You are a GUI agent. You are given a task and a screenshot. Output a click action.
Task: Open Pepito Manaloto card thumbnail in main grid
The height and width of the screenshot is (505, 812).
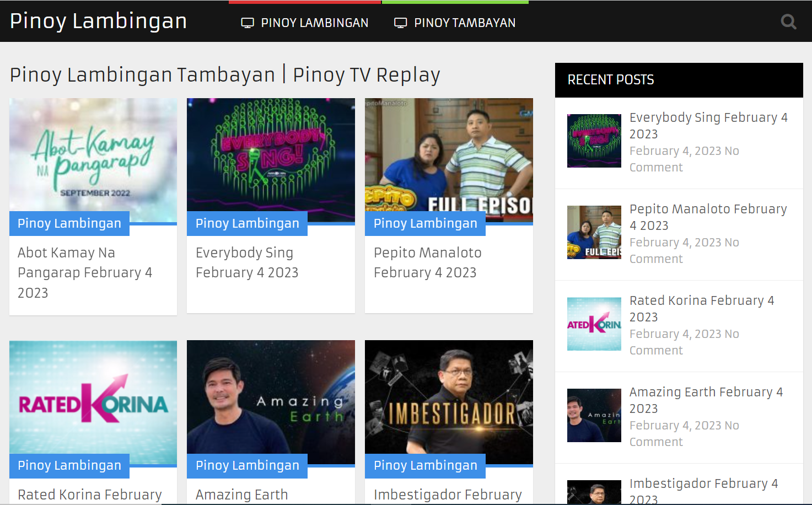[x=449, y=160]
